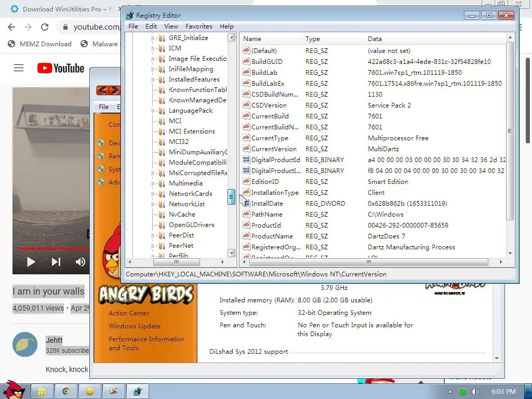This screenshot has width=532, height=399.
Task: Select the NvCache key folder icon
Action: pos(162,215)
